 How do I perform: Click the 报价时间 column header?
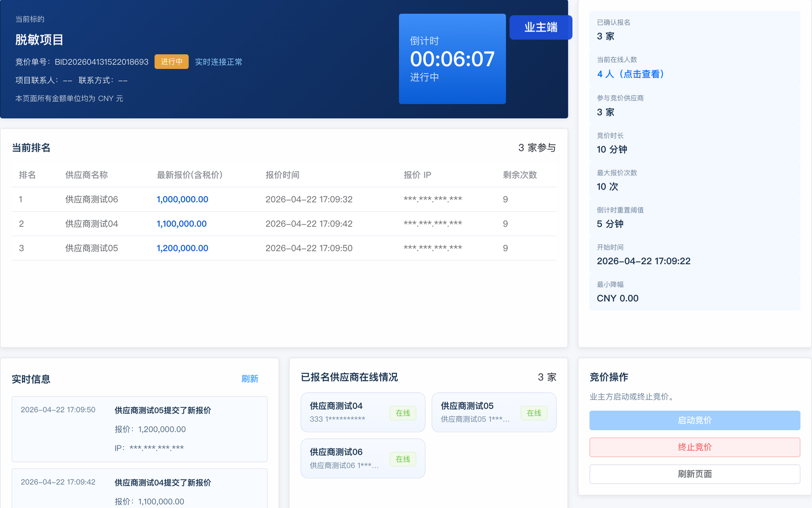pyautogui.click(x=282, y=175)
